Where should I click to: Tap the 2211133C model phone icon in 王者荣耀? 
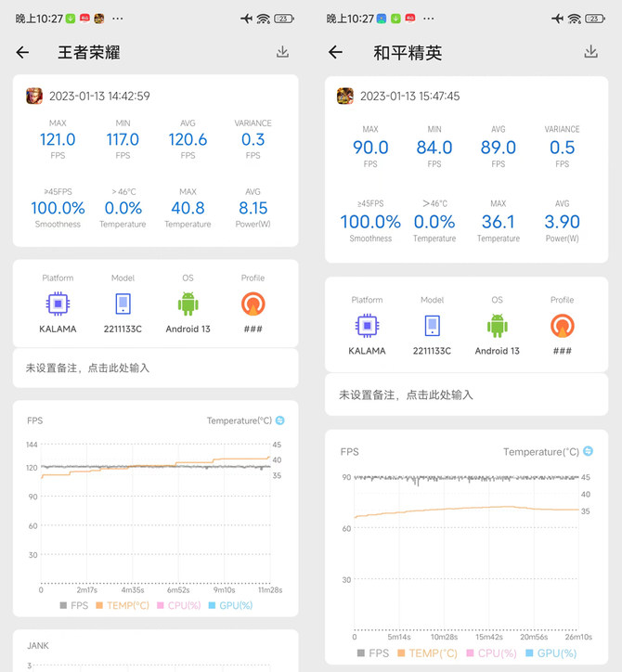click(123, 304)
